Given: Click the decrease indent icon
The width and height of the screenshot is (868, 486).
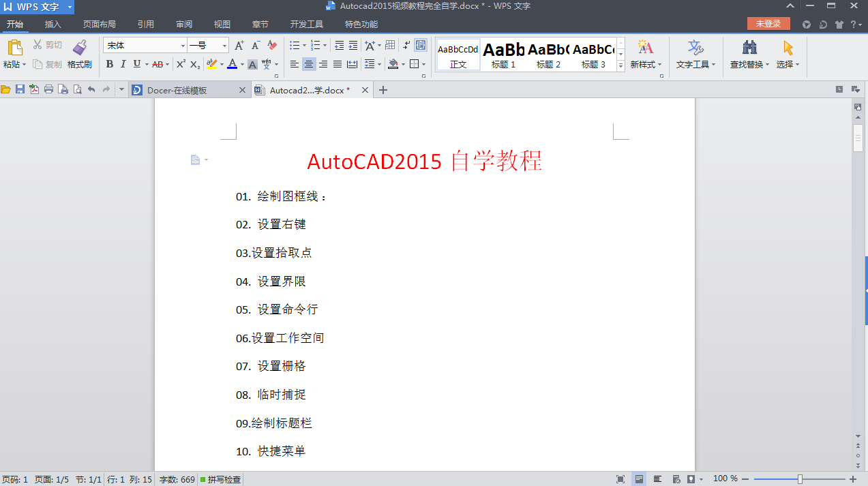Looking at the screenshot, I should (339, 46).
